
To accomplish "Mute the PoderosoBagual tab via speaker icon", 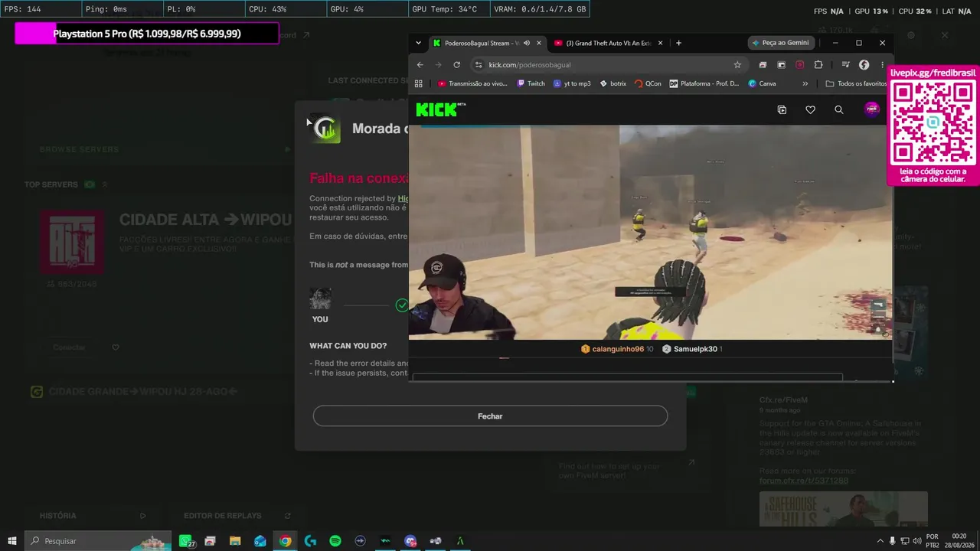I will (527, 43).
